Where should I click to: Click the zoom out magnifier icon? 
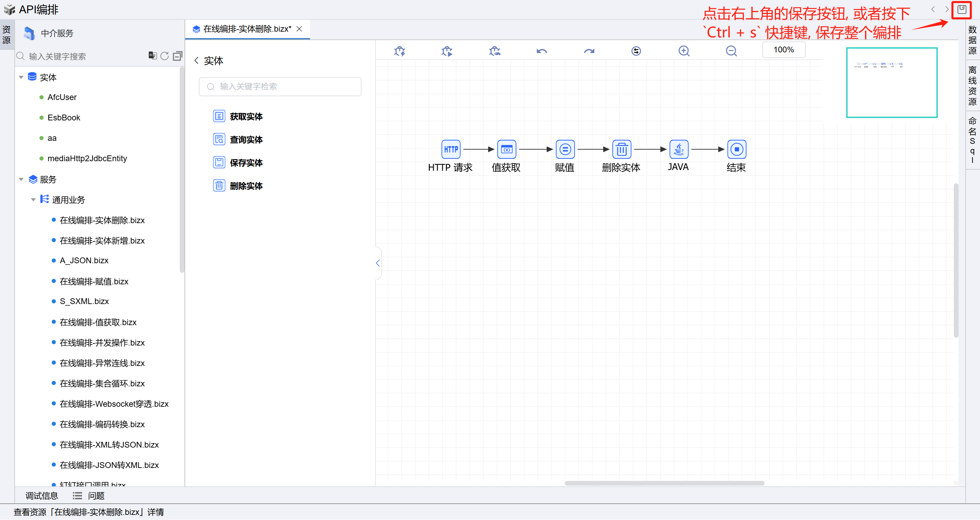(731, 51)
